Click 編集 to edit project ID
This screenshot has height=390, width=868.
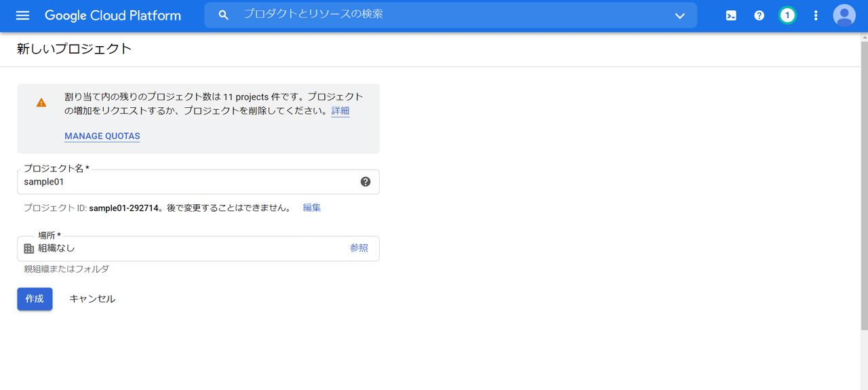(312, 208)
